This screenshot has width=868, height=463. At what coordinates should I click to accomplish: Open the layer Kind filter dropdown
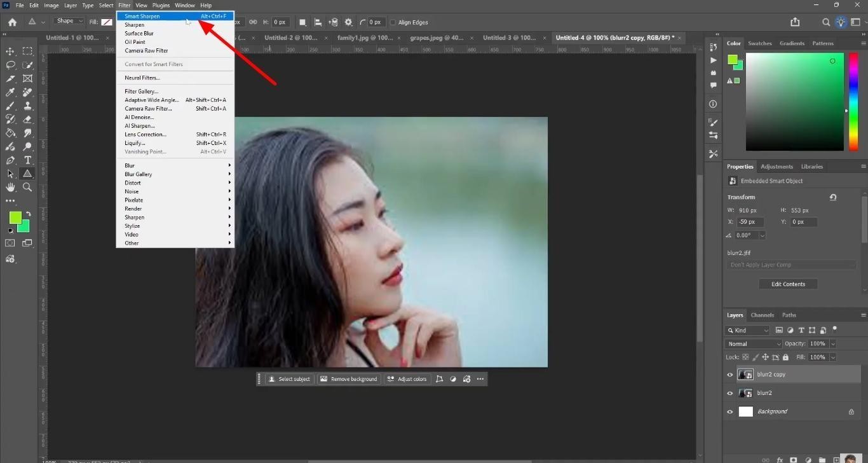point(748,330)
